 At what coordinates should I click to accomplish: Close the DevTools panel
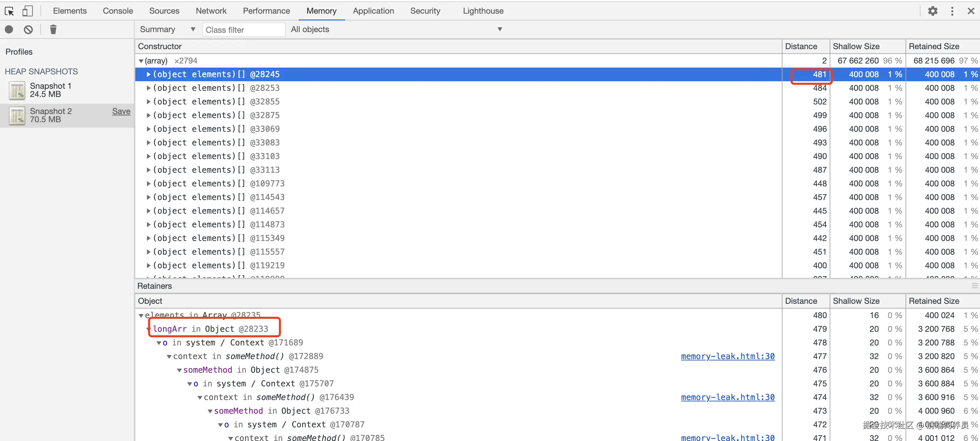pos(971,11)
